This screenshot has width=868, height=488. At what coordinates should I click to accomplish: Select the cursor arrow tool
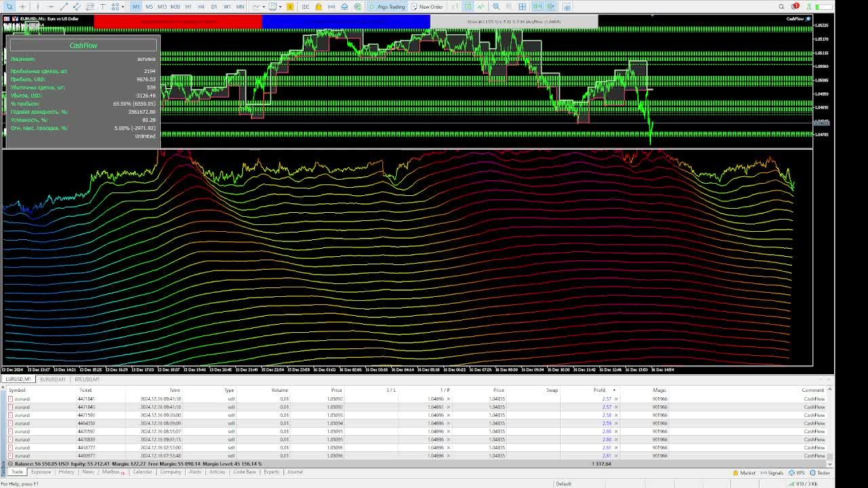pos(9,7)
